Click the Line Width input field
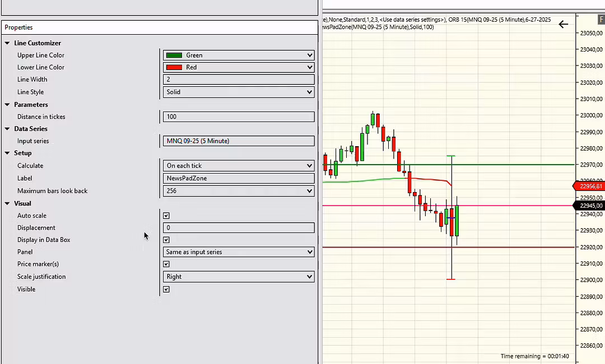The width and height of the screenshot is (605, 364). [x=239, y=80]
